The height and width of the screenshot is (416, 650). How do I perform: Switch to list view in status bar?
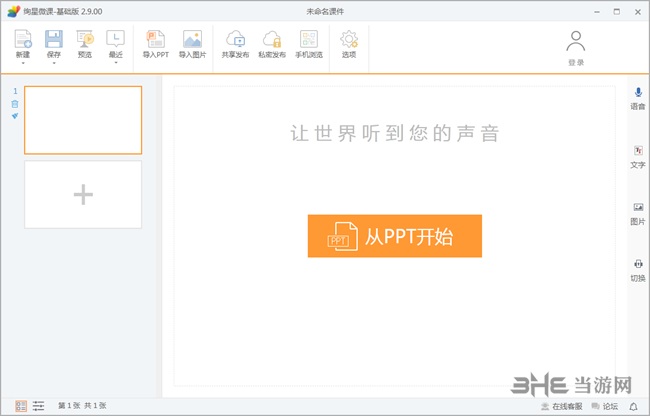point(39,406)
